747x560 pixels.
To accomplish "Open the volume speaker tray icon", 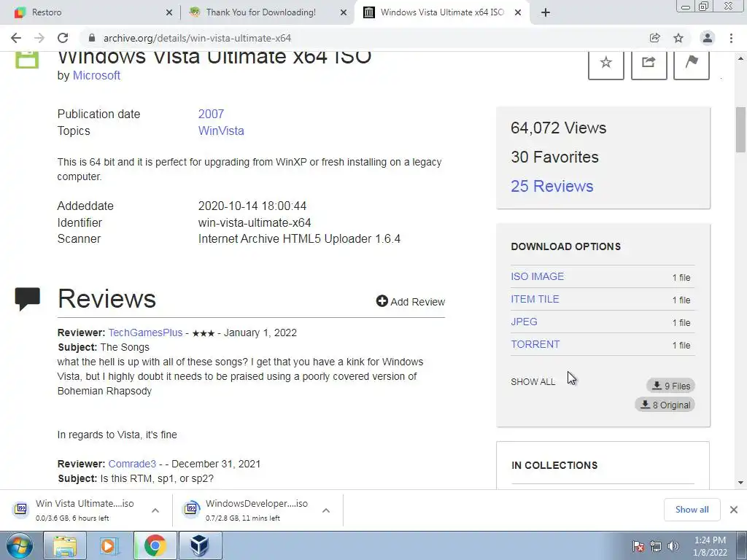I will [673, 546].
